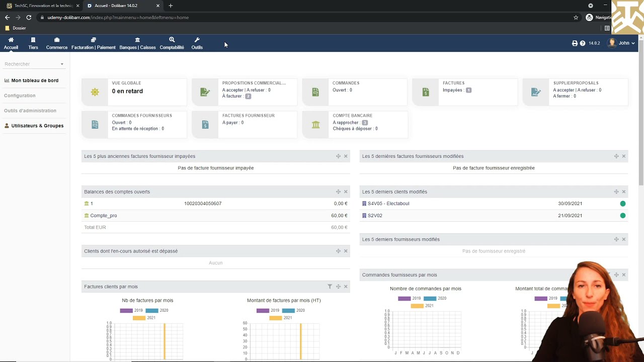Click the Commandes card icon

(315, 92)
